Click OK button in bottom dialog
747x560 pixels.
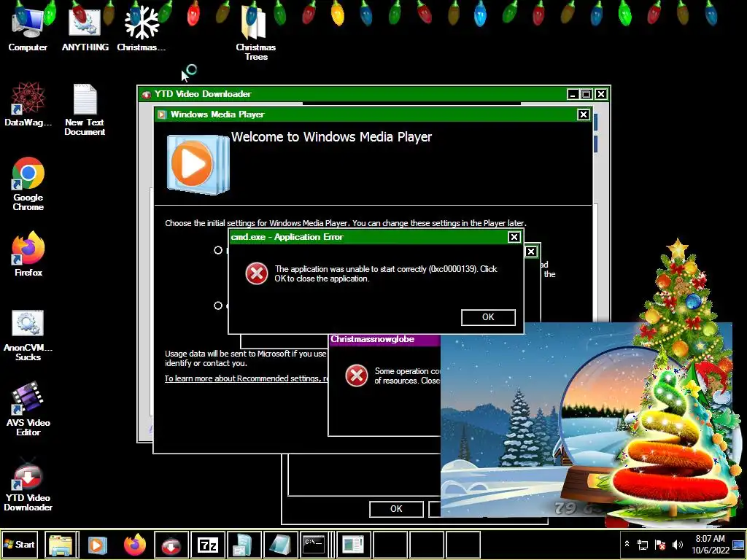(396, 509)
